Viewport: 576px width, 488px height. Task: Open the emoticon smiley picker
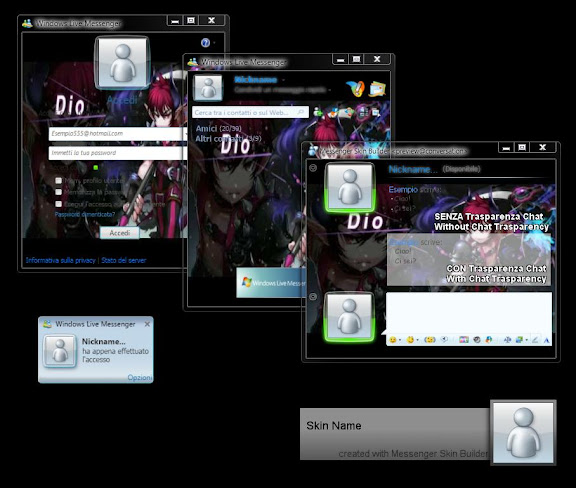(393, 340)
